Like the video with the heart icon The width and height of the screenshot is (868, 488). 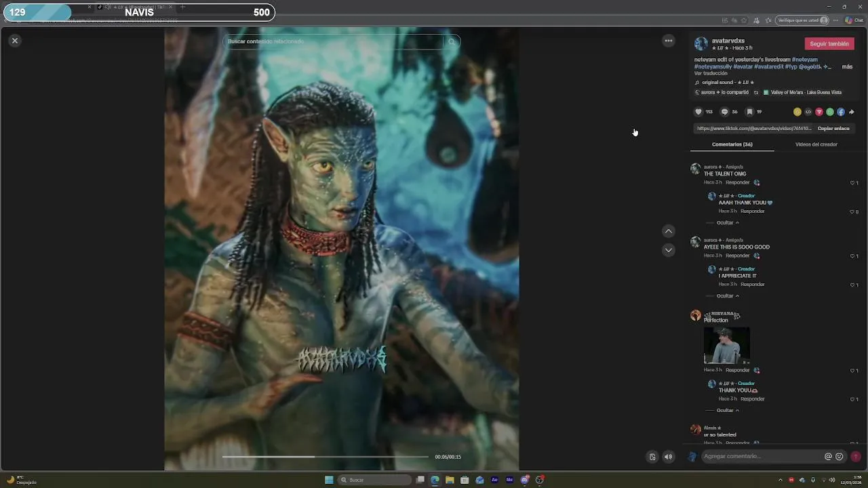(x=698, y=112)
